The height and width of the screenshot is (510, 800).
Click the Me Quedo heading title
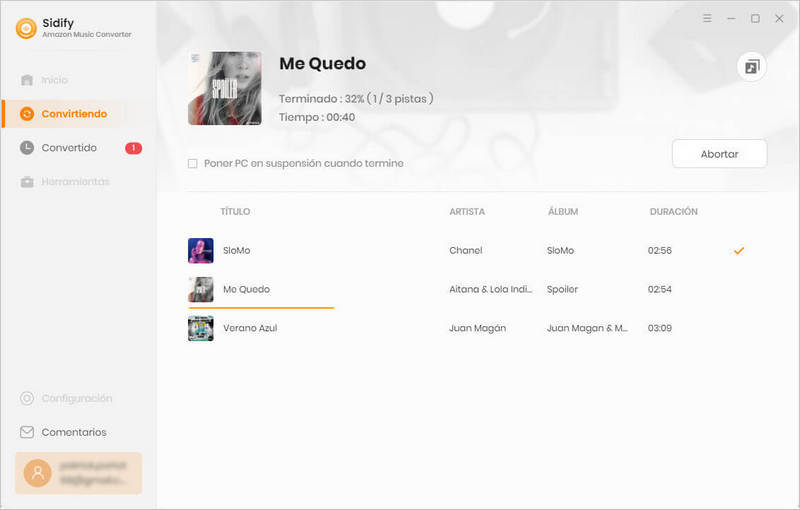(x=322, y=64)
